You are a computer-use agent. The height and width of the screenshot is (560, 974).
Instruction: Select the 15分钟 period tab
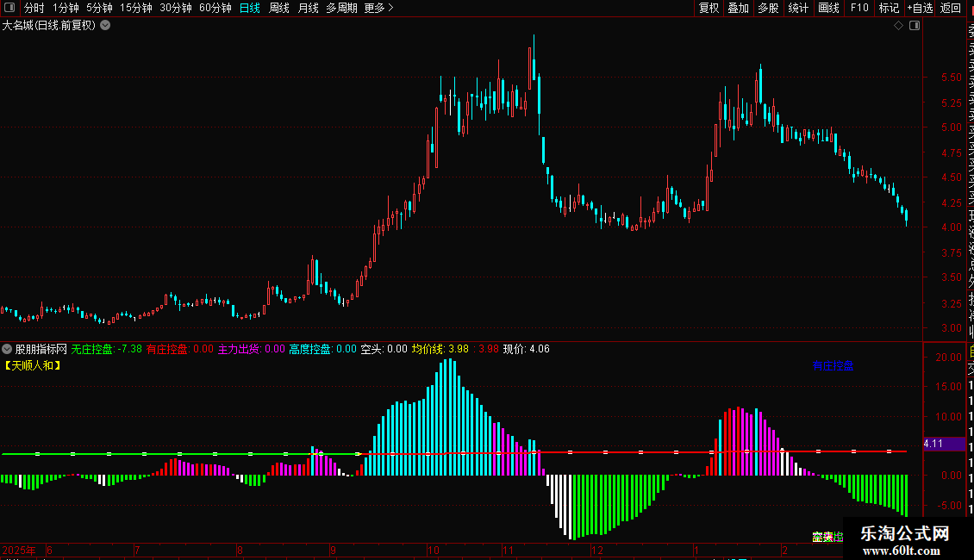coord(136,8)
